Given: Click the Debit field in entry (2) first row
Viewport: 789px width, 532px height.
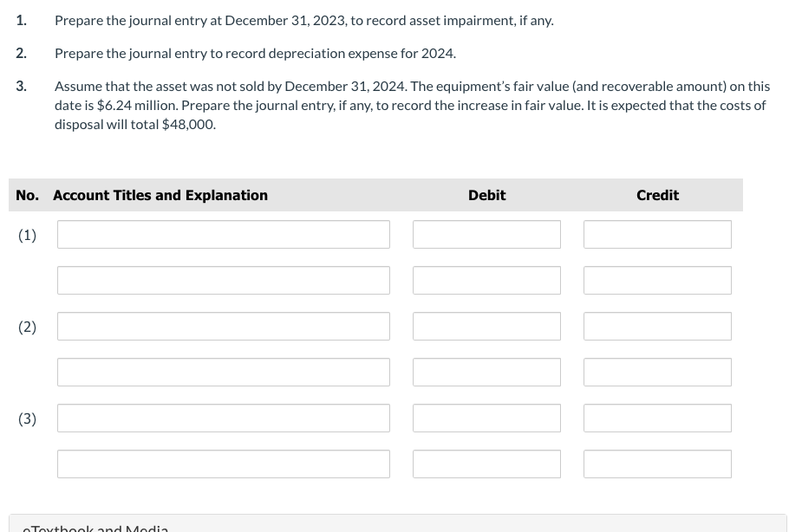Looking at the screenshot, I should [486, 326].
